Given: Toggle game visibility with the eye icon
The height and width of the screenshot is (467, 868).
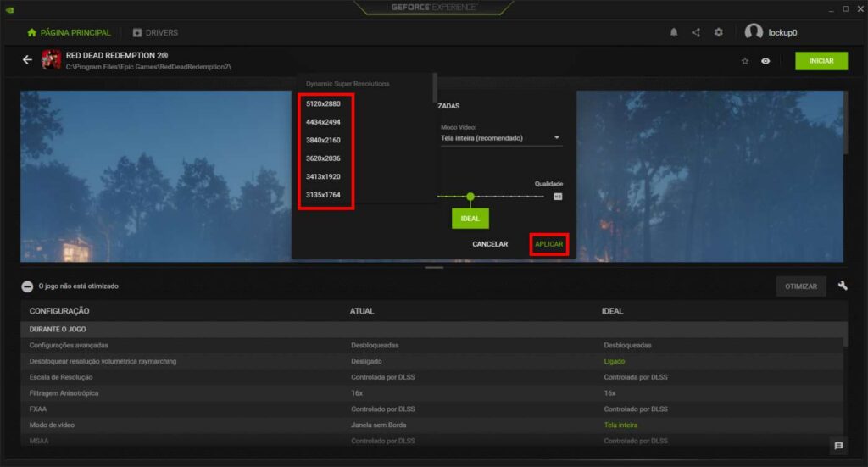Looking at the screenshot, I should tap(765, 61).
